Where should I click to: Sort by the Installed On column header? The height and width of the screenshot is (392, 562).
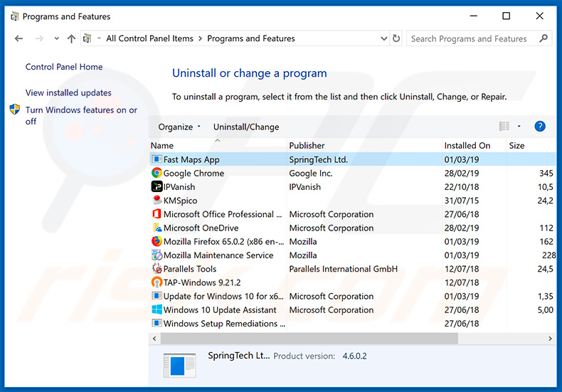coord(467,145)
